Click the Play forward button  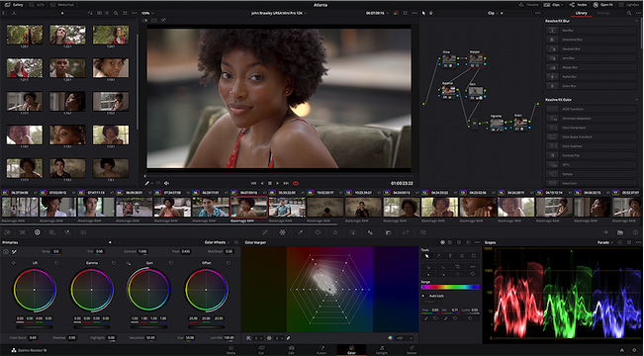click(278, 183)
